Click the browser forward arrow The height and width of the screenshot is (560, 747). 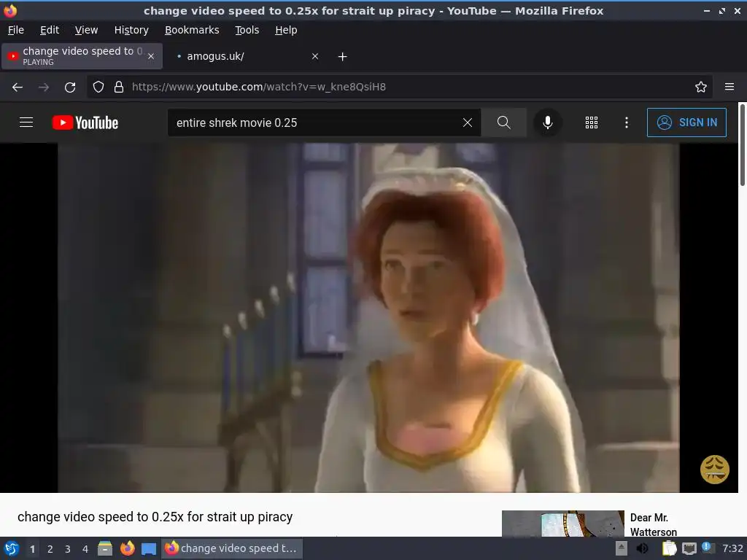[x=44, y=87]
